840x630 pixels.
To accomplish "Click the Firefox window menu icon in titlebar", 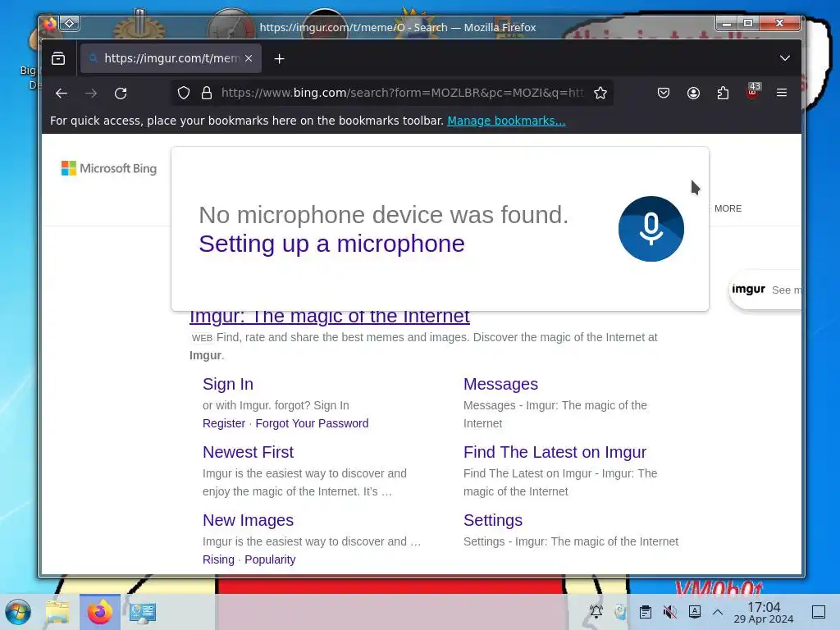I will click(50, 24).
